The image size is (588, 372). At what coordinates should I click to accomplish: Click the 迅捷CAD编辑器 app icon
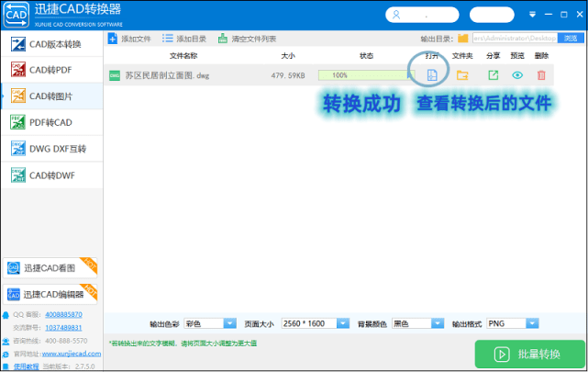[14, 294]
